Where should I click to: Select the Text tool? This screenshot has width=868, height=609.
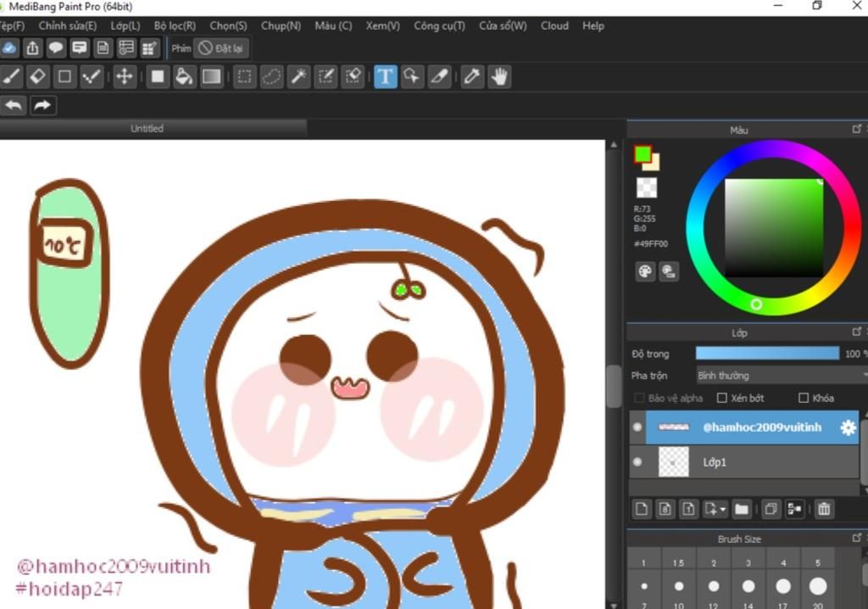click(x=386, y=76)
